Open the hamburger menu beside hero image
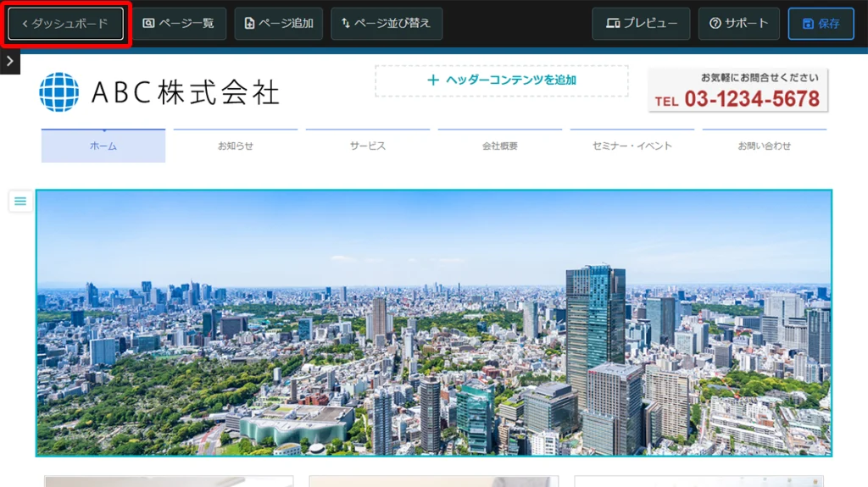Image resolution: width=868 pixels, height=487 pixels. (x=20, y=201)
